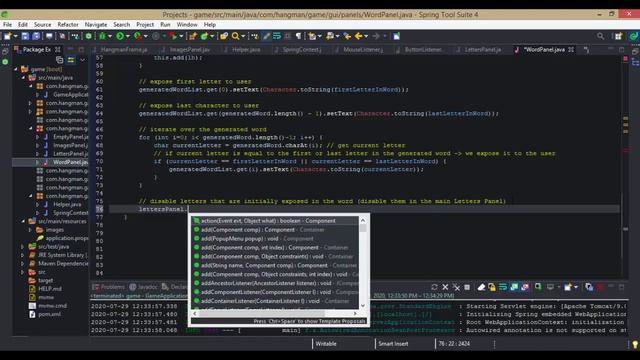Open Package Explorer View Menu chevron
Image resolution: width=640 pixels, height=360 pixels.
(x=83, y=60)
